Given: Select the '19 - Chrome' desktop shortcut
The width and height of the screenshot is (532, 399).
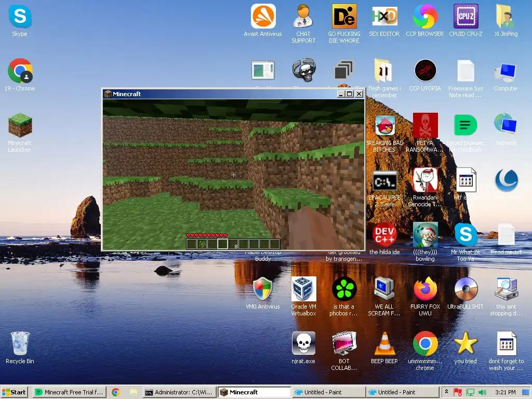Looking at the screenshot, I should coord(20,71).
